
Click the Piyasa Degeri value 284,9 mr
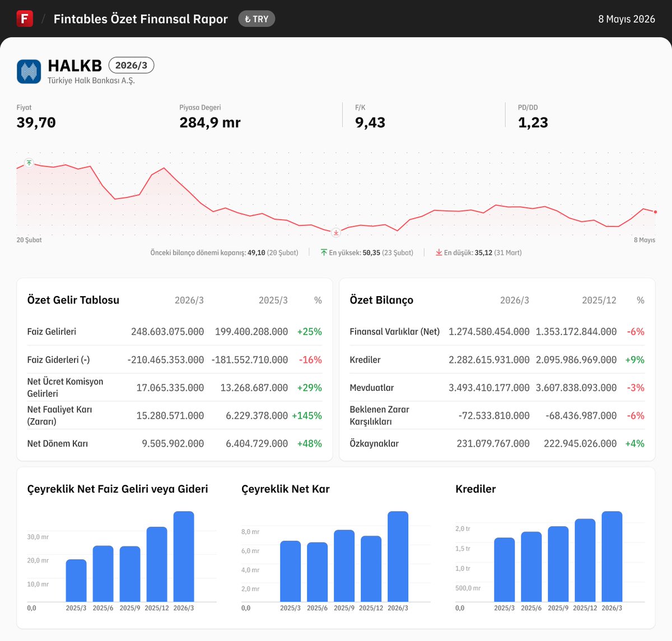point(210,123)
